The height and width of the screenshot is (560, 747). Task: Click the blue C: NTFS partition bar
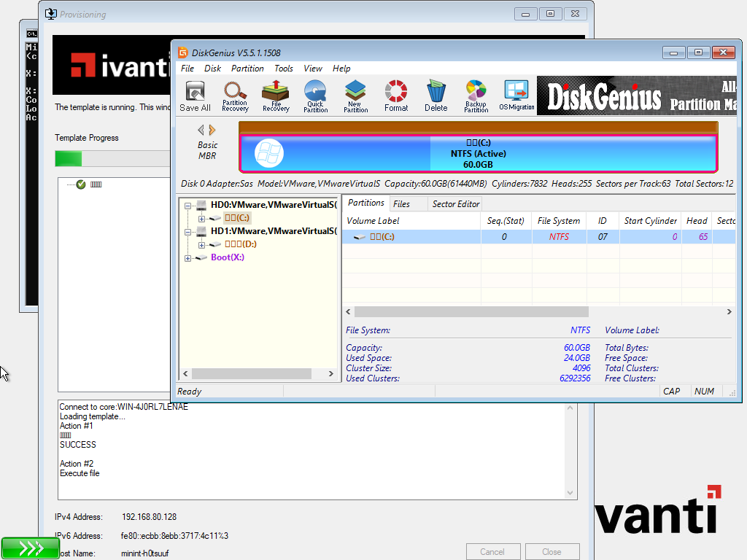point(478,154)
